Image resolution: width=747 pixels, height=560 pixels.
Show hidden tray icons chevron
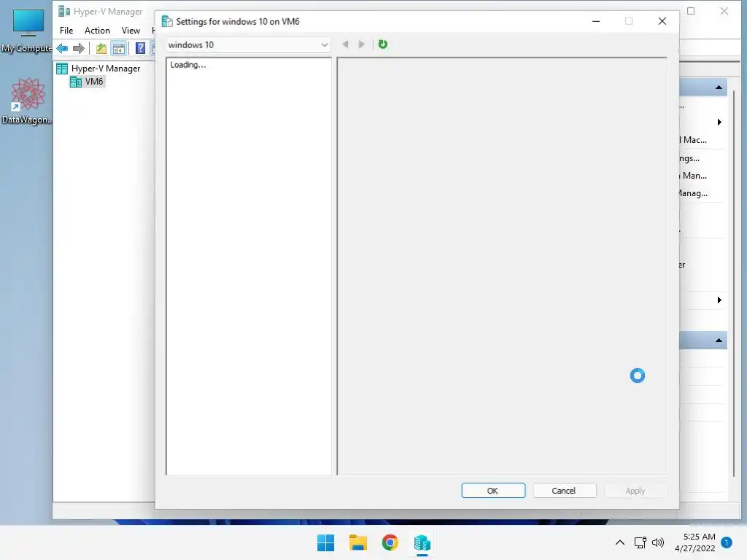pyautogui.click(x=620, y=542)
